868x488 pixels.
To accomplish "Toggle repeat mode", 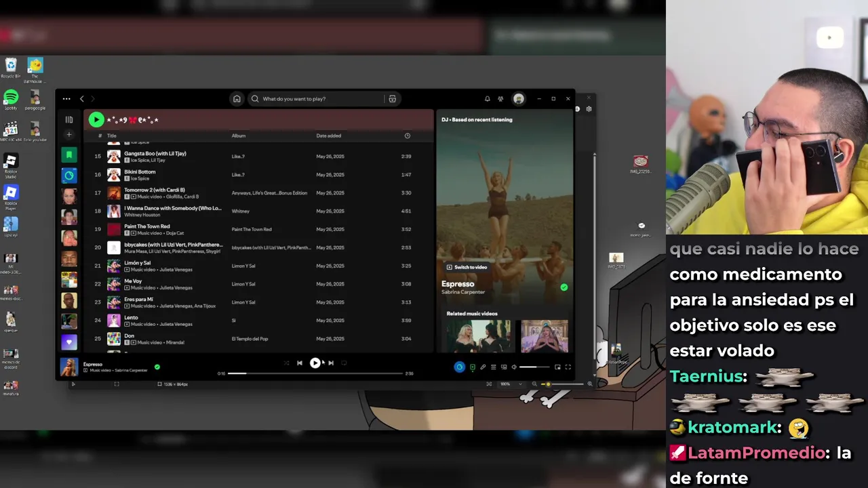I will click(x=344, y=363).
